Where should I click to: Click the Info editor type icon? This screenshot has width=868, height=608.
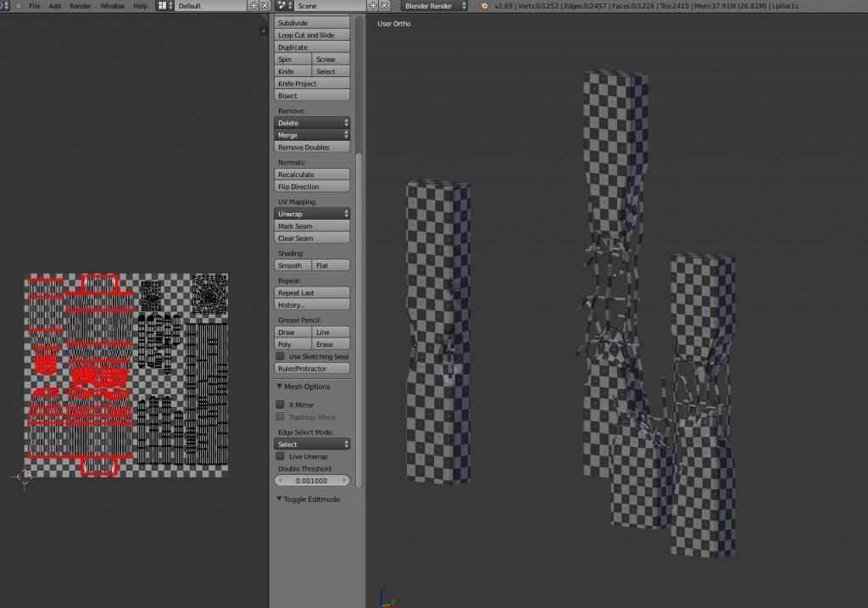point(6,6)
